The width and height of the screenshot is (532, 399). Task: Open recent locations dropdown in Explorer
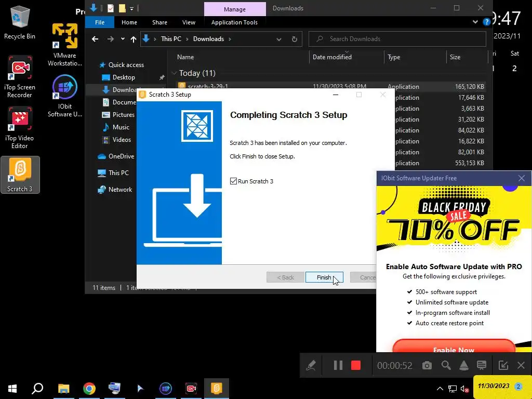coord(123,39)
